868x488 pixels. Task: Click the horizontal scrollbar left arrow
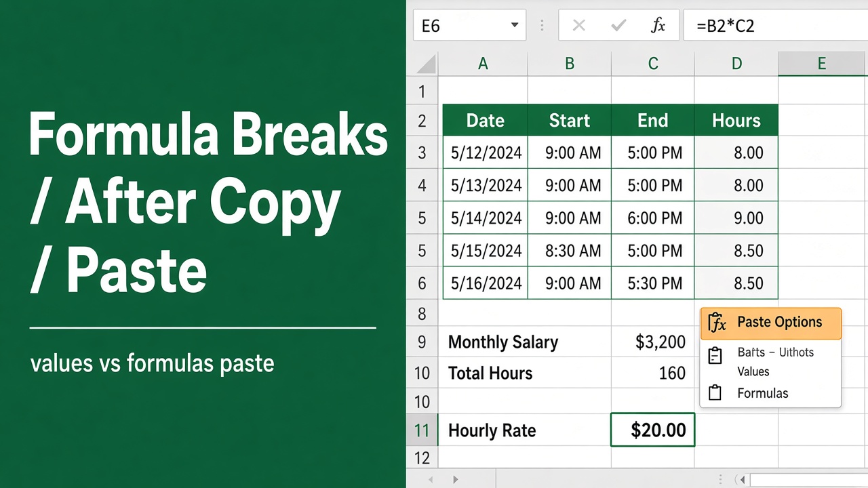742,480
